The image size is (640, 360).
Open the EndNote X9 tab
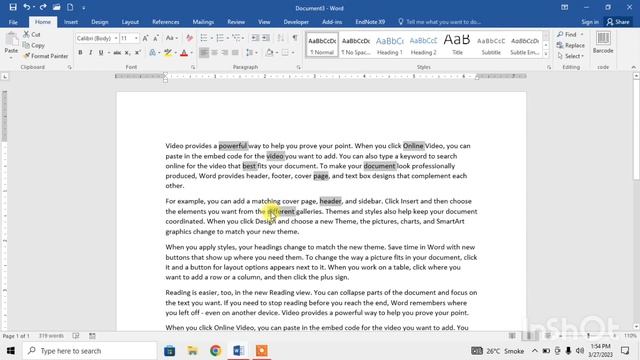[x=370, y=22]
